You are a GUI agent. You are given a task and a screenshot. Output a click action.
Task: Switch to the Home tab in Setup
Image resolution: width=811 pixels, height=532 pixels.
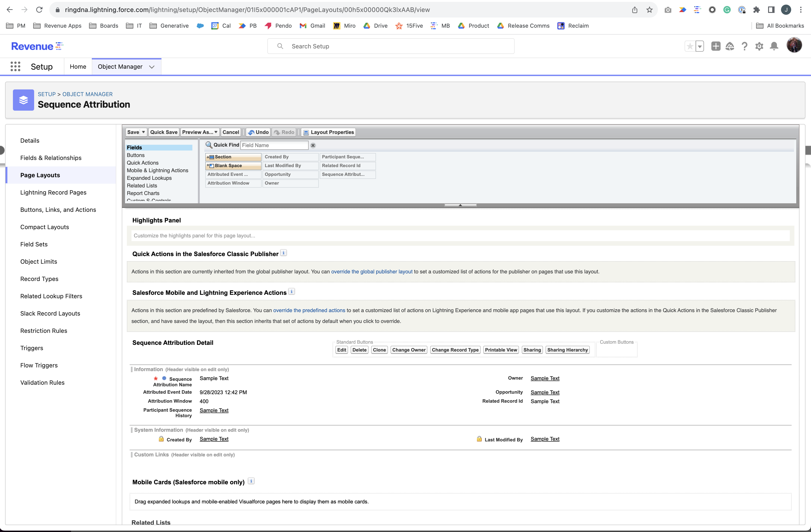78,66
